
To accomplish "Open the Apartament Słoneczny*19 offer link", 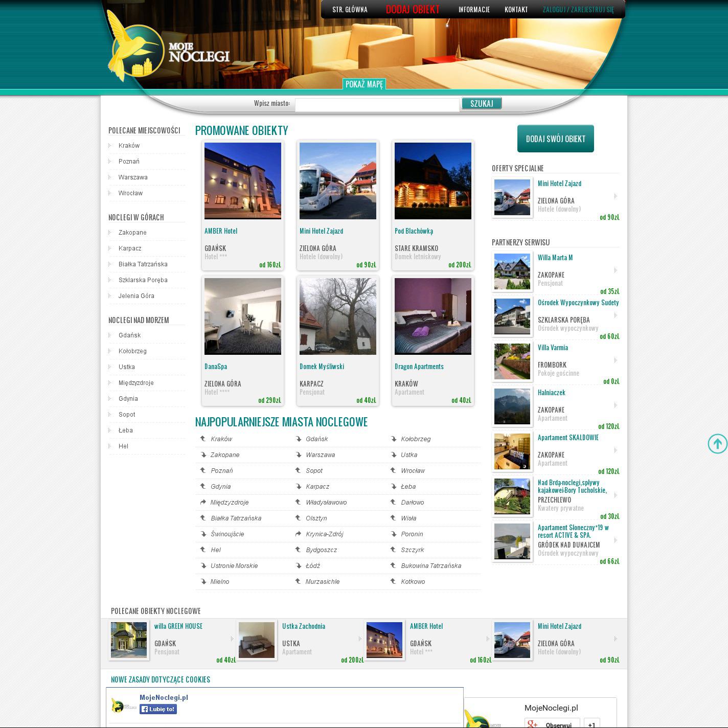I will pos(573,531).
